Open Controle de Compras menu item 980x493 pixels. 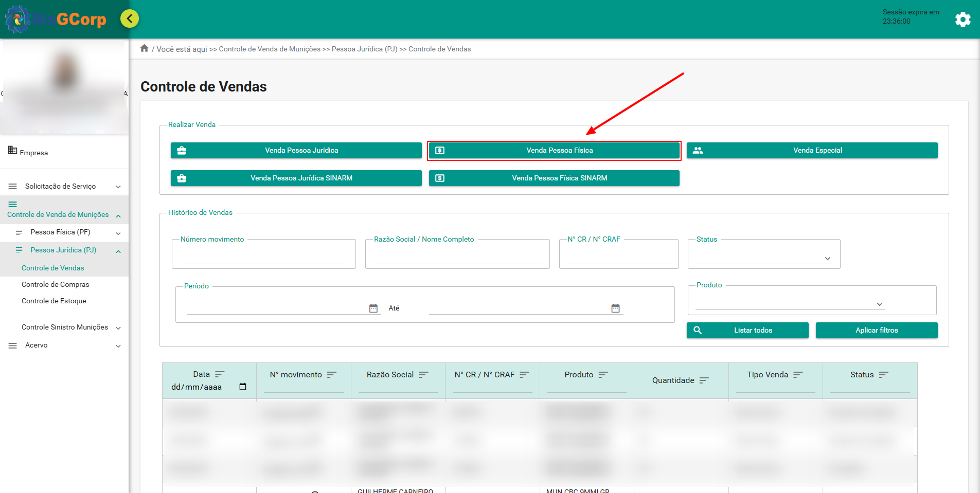(56, 284)
